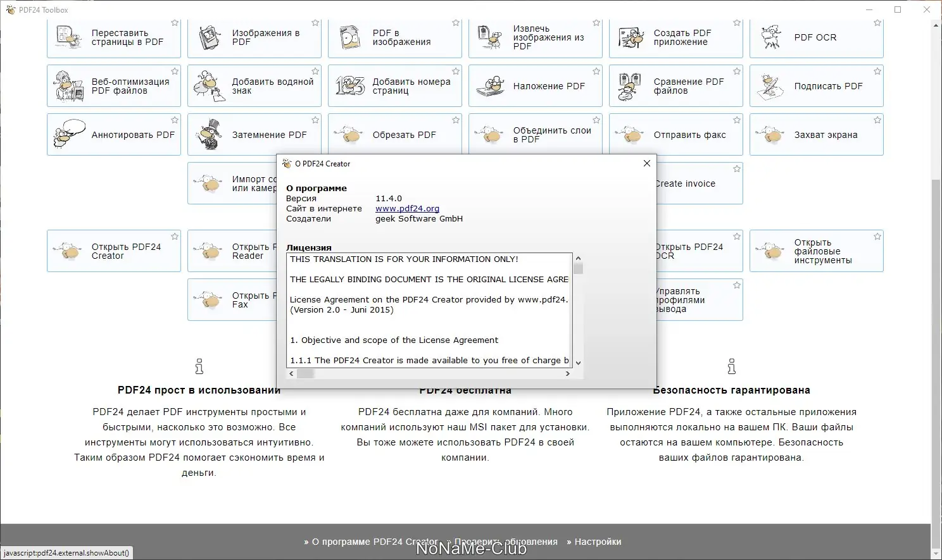Click the license scroll down arrow
The image size is (942, 560).
point(578,363)
